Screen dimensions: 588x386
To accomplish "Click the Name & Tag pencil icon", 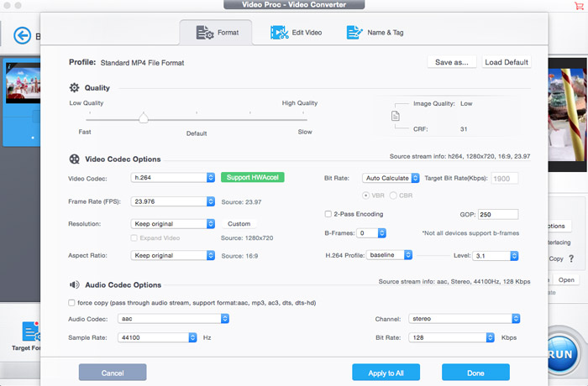I will [354, 33].
